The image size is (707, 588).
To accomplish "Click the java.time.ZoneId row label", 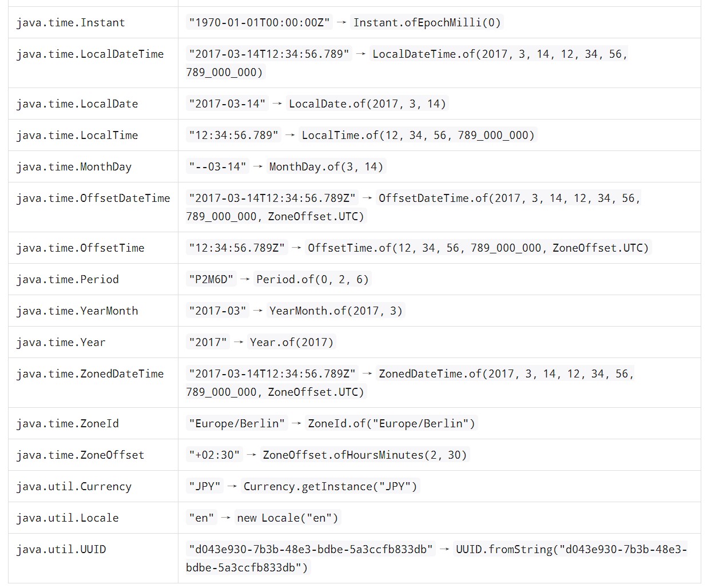I will pos(67,424).
